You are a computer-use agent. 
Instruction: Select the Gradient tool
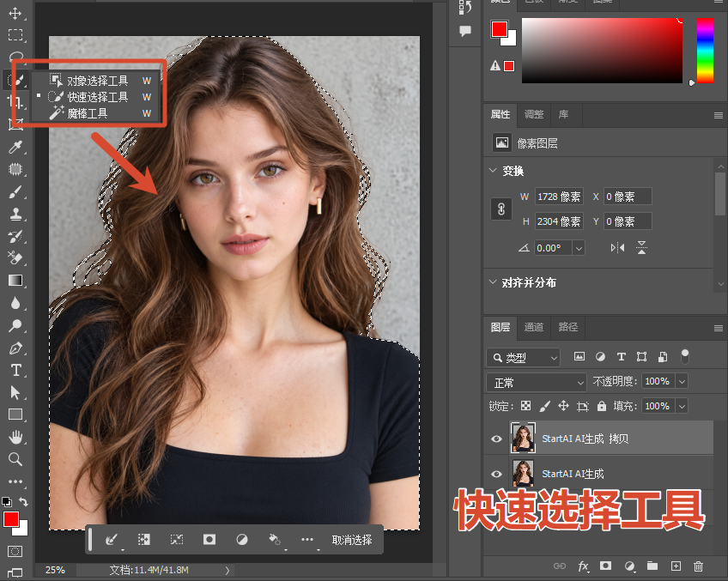pos(15,281)
